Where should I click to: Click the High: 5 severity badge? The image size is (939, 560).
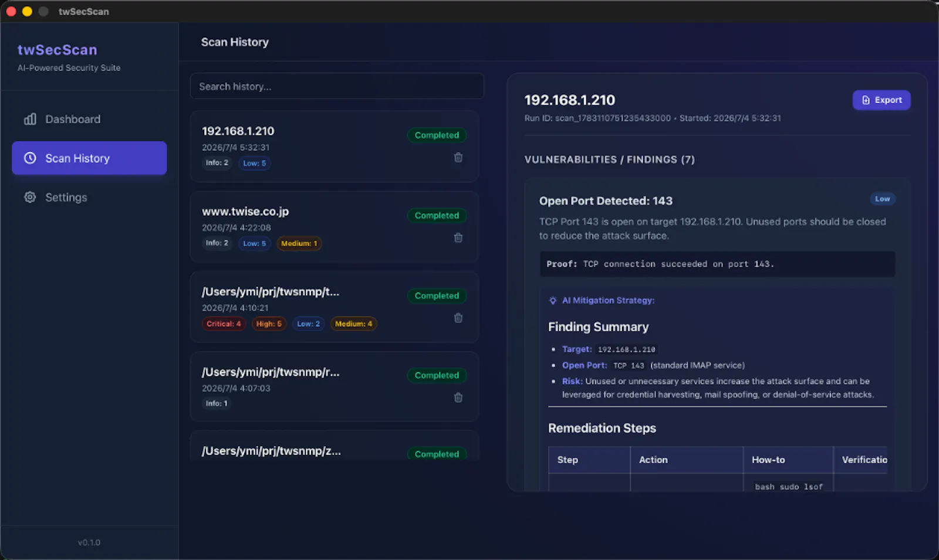[x=269, y=324]
